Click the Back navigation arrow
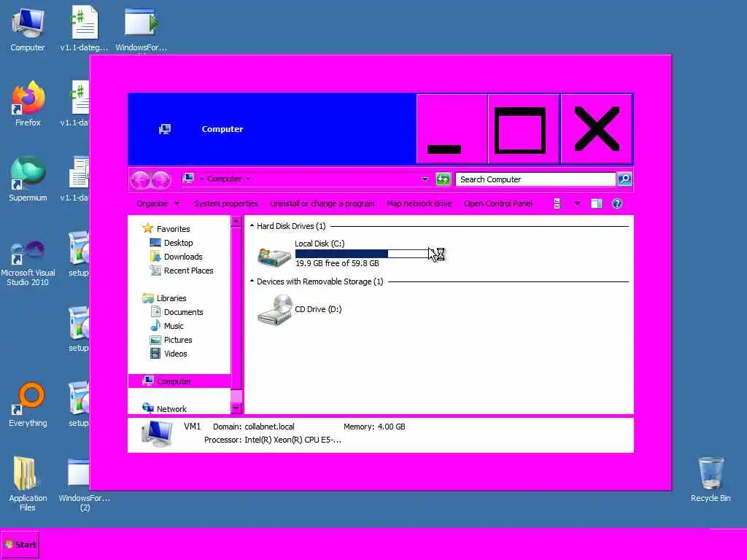The image size is (747, 560). [140, 179]
